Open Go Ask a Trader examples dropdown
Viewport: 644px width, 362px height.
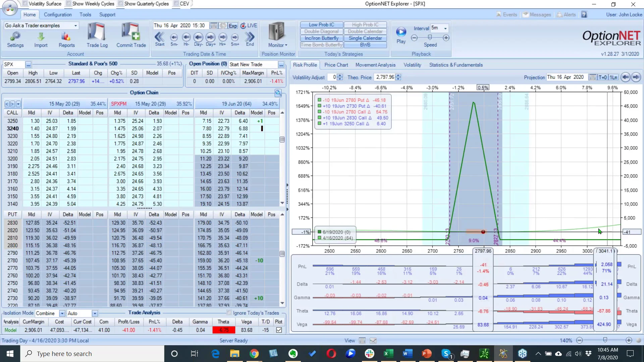click(x=76, y=26)
